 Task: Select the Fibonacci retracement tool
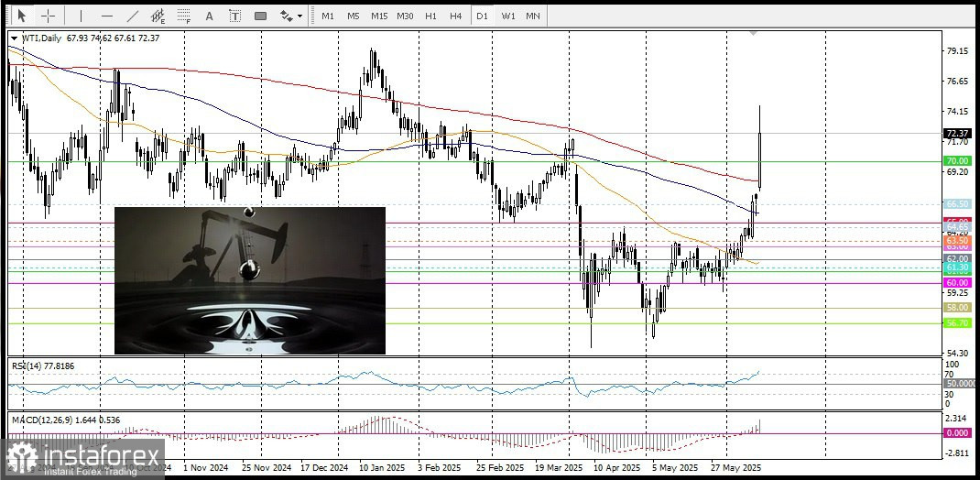[184, 16]
